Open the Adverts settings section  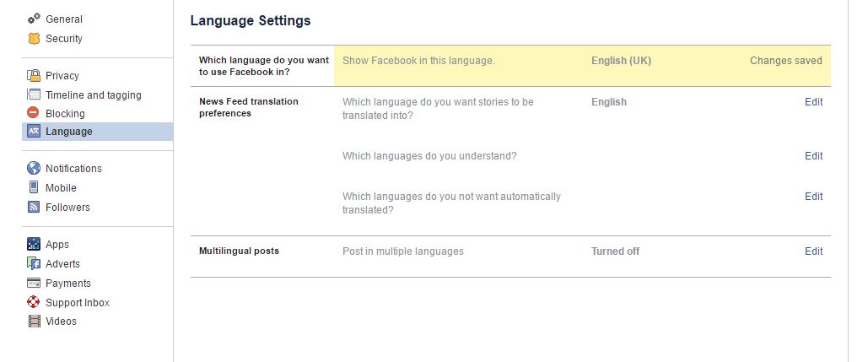62,263
